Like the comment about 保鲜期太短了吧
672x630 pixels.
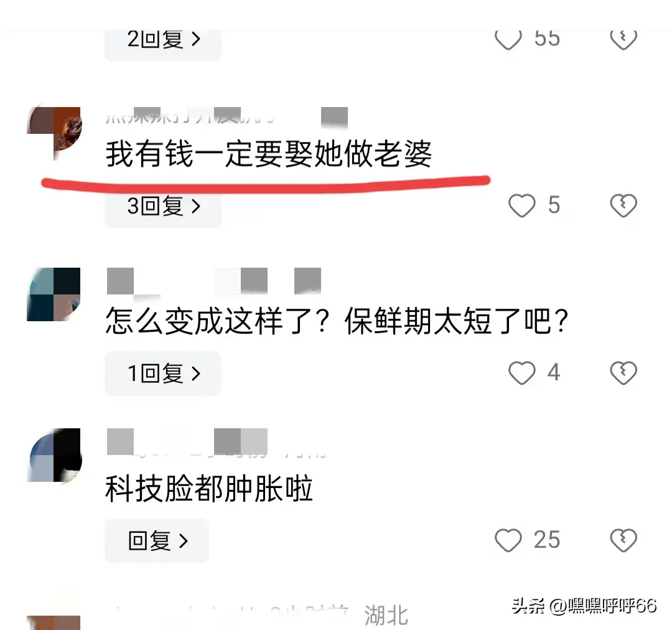click(x=522, y=372)
